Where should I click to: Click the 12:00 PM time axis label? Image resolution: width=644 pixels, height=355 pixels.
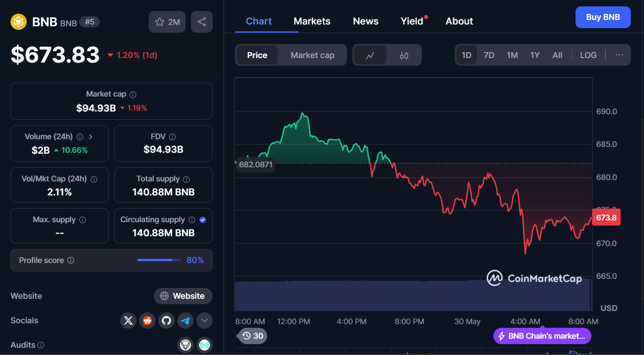click(293, 321)
